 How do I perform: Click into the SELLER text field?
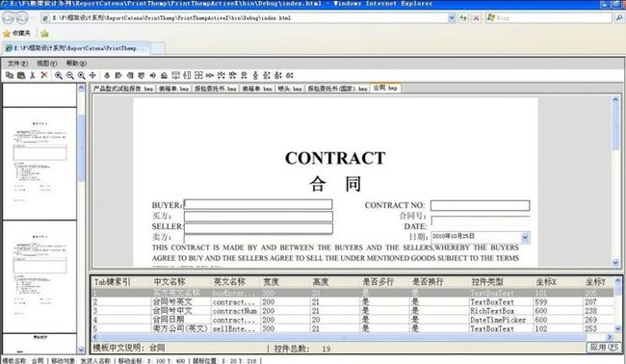coord(258,228)
